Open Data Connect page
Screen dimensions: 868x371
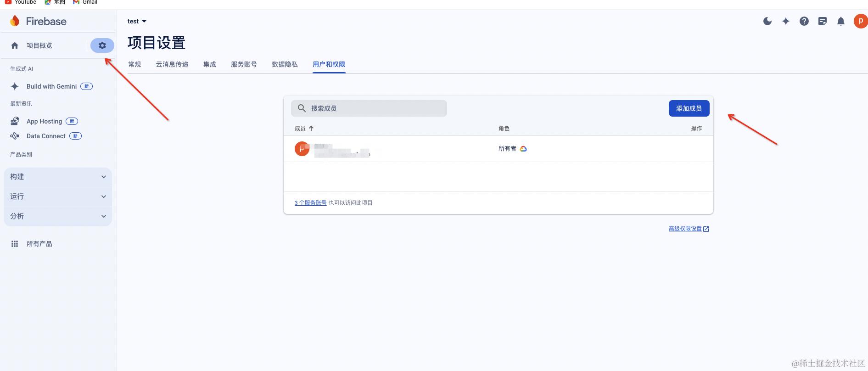(46, 136)
